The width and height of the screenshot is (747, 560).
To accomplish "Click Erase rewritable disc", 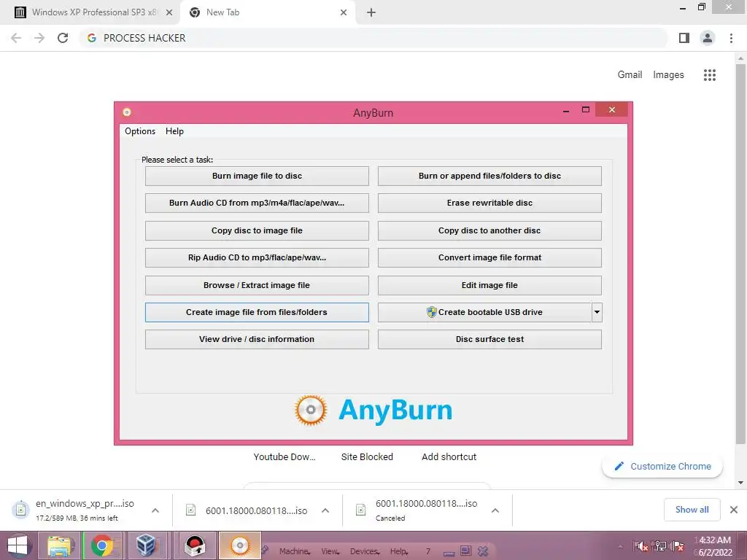I will point(489,203).
